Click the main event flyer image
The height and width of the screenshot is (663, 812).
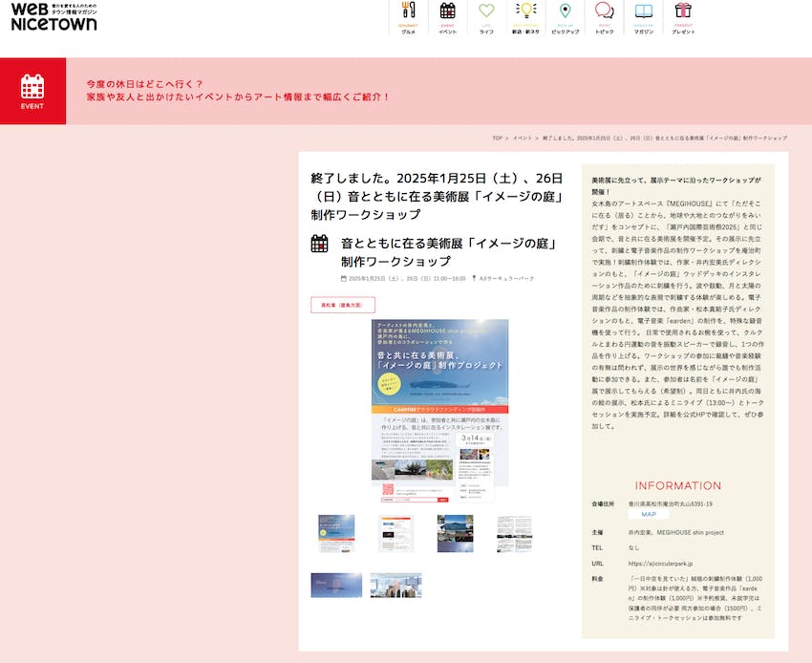click(x=439, y=411)
